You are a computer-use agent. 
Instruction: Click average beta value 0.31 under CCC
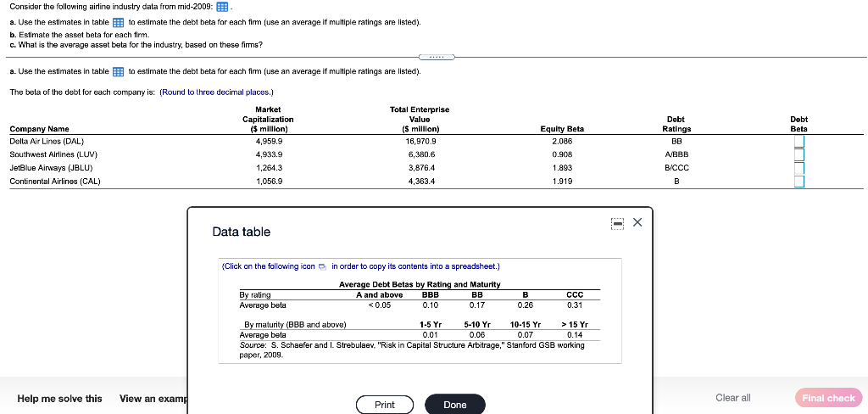click(x=575, y=305)
